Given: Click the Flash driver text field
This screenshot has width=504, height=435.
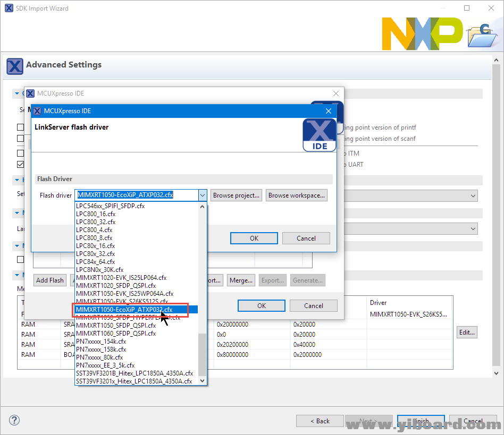Looking at the screenshot, I should coord(136,195).
